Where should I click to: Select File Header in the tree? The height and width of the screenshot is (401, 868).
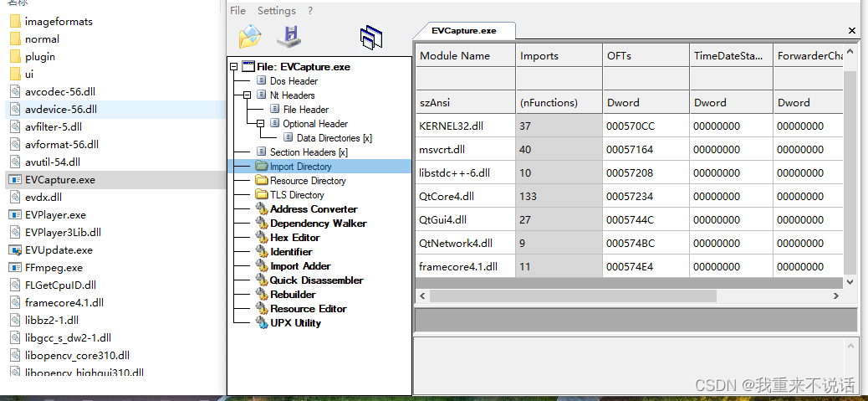coord(306,110)
